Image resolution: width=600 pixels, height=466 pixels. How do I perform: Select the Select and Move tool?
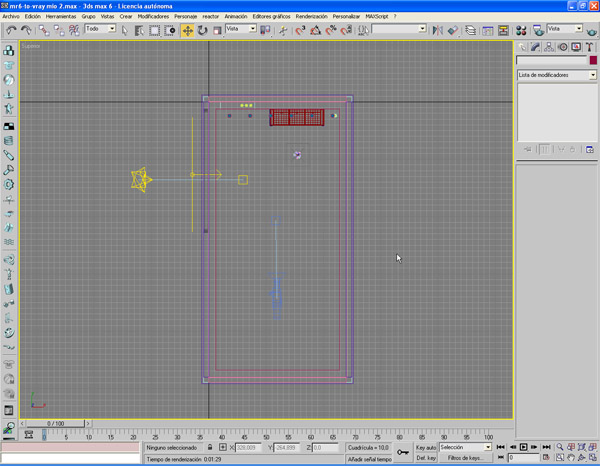[x=188, y=30]
